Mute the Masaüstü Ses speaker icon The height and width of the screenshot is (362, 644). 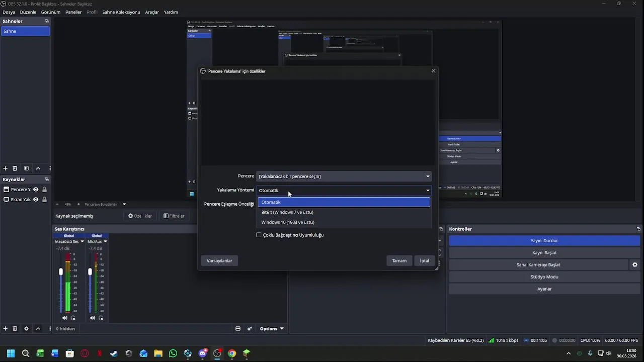click(x=65, y=318)
